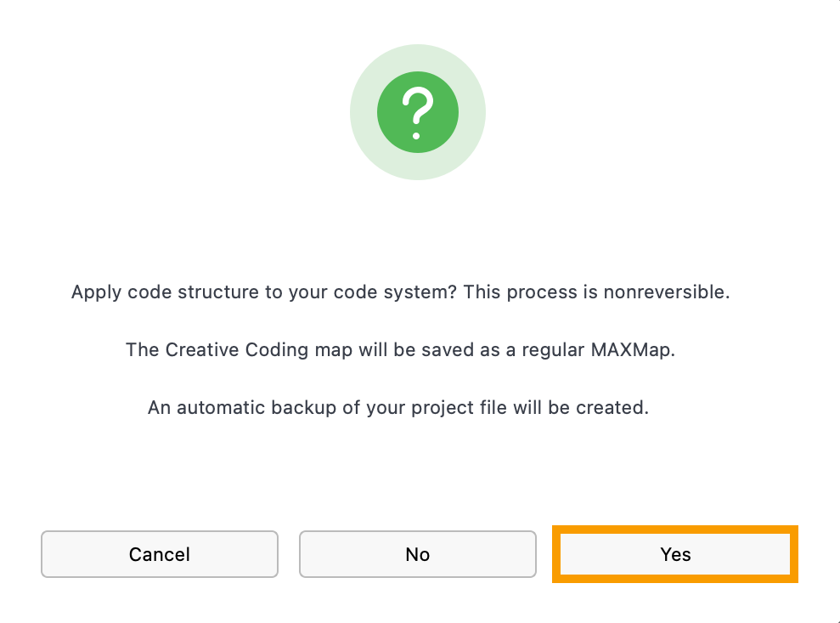The image size is (840, 623).
Task: Click the 'Creative Coding map' message line
Action: tap(400, 350)
